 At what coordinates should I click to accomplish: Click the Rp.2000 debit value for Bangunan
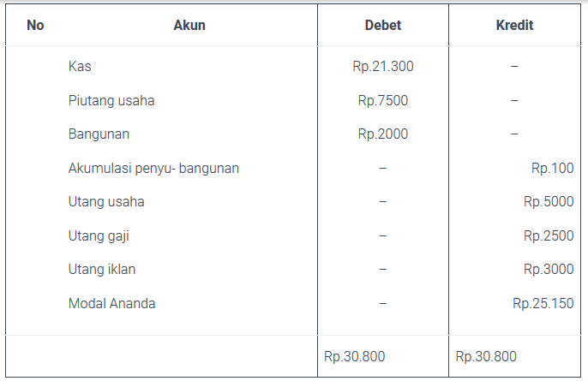pyautogui.click(x=382, y=134)
